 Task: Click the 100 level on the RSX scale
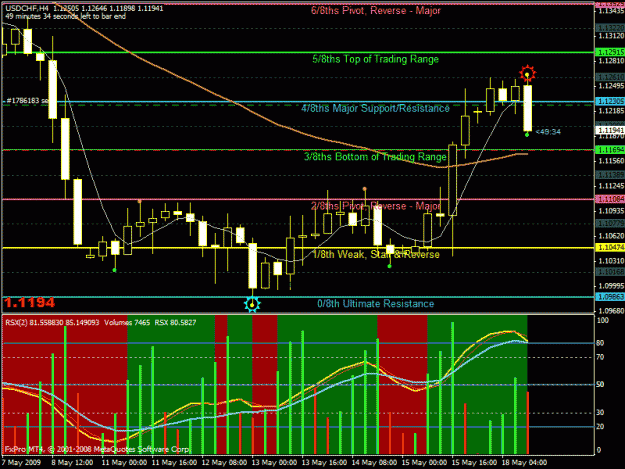(603, 321)
